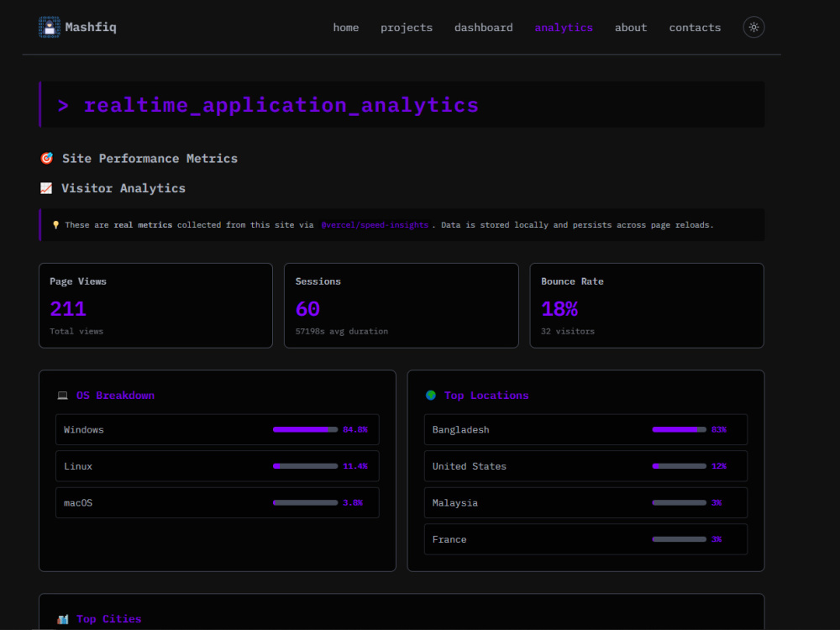Open the projects nav item
840x630 pixels.
point(407,28)
